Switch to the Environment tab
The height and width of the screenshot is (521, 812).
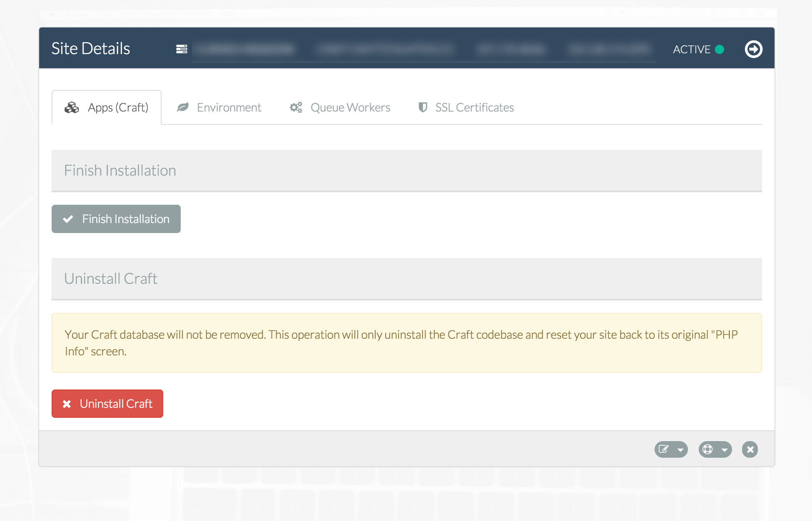pos(219,107)
